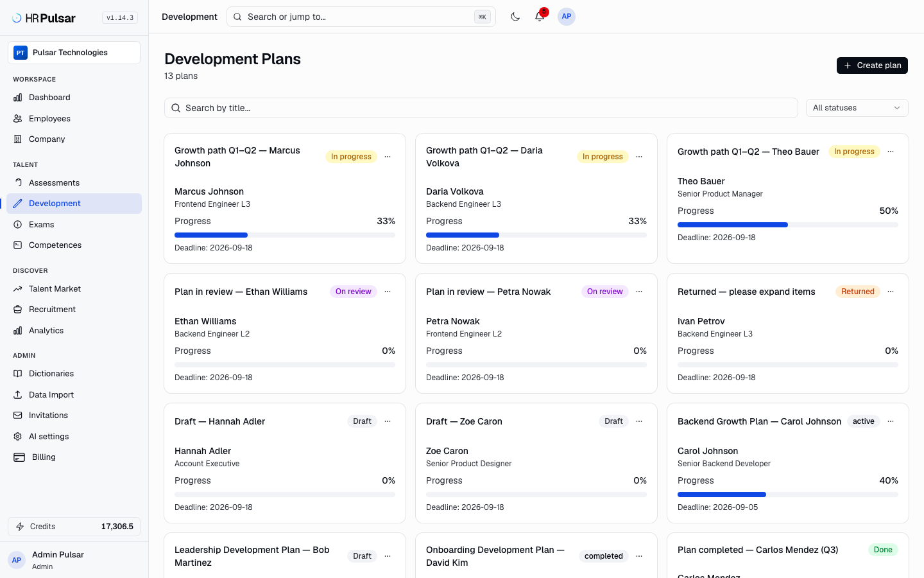Focus the Search by title field
924x578 pixels.
click(481, 108)
